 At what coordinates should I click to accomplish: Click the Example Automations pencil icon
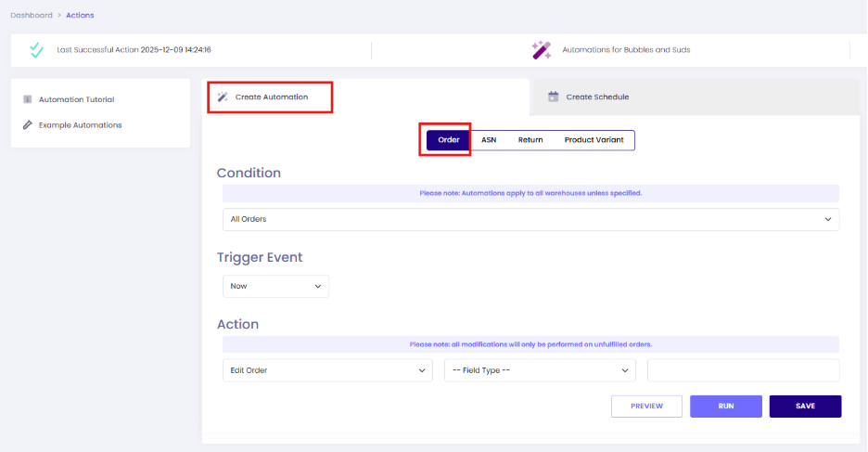[28, 124]
